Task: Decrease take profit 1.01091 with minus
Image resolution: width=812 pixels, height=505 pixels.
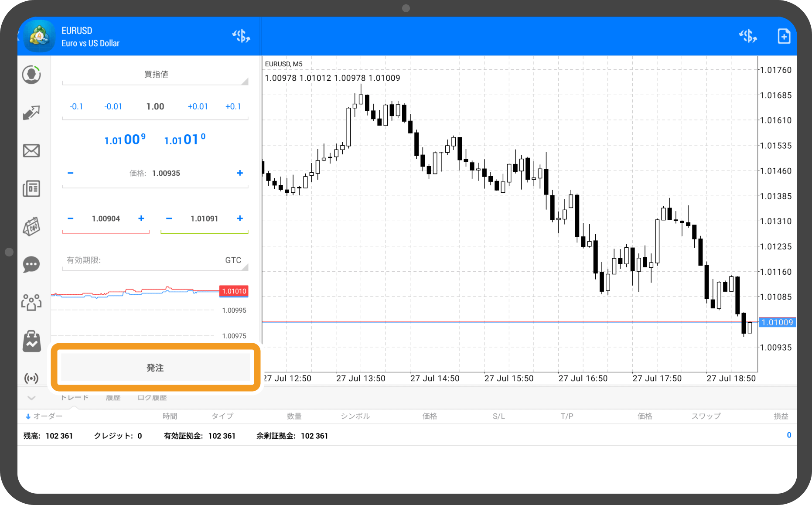Action: point(169,218)
